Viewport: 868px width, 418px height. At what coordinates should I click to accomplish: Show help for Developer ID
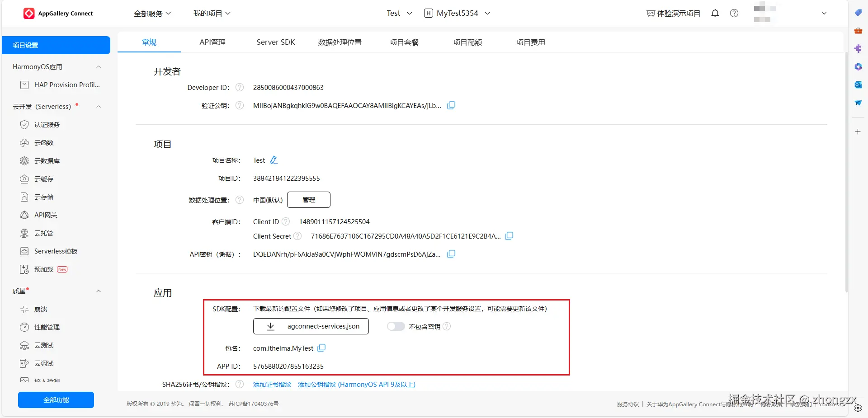[x=240, y=87]
